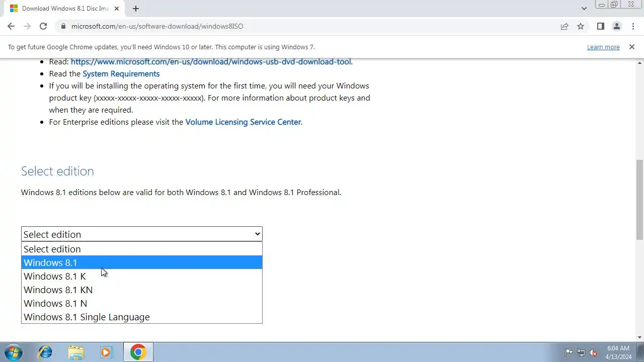644x362 pixels.
Task: Open the System Requirements link
Action: 121,74
